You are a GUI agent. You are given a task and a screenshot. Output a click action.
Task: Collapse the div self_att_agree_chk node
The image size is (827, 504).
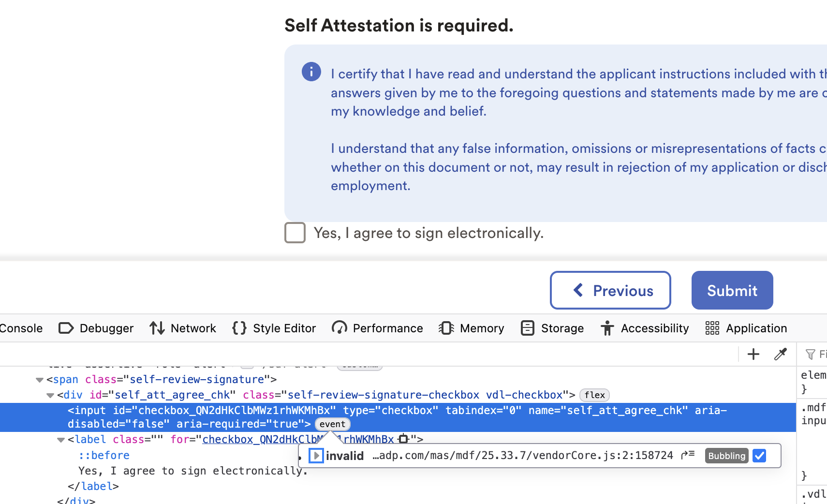(50, 395)
